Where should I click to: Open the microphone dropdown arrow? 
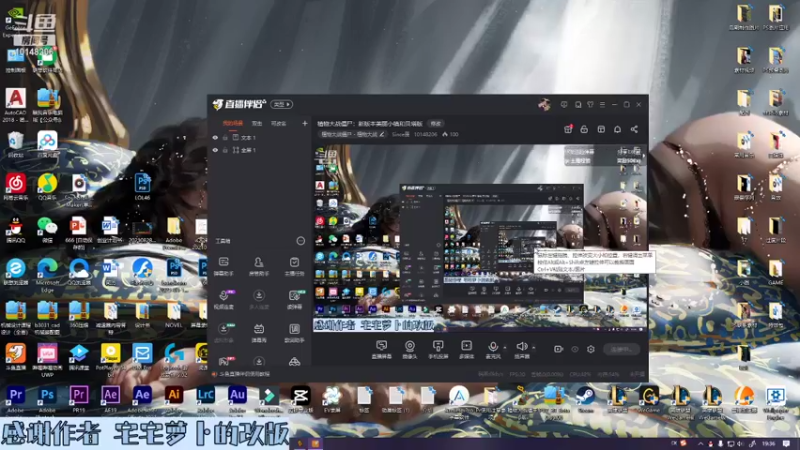tap(505, 348)
